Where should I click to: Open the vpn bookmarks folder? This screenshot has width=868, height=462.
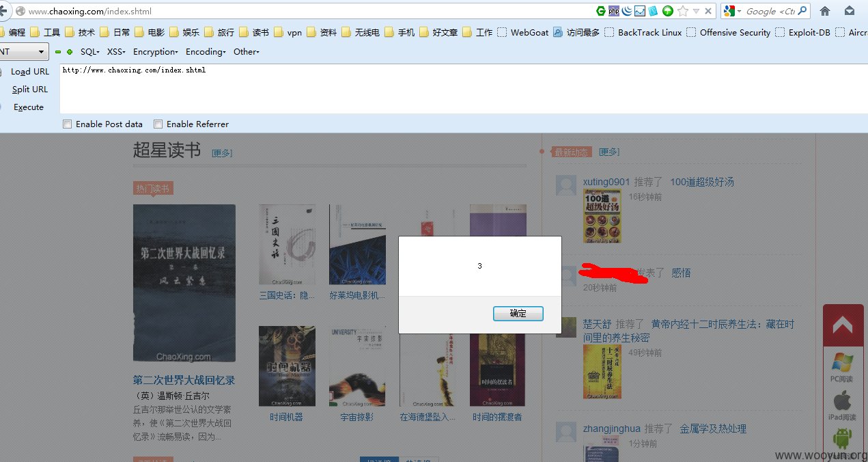288,32
